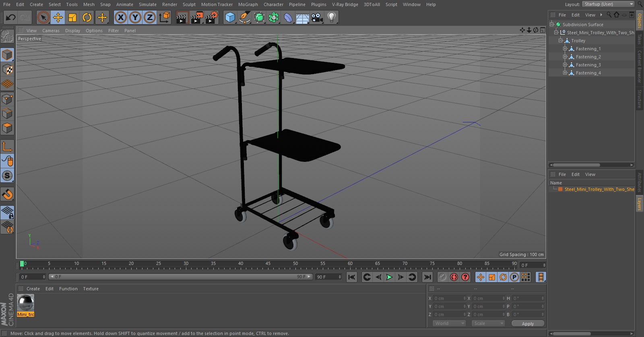Select the Mini_trc material thumbnail
Image resolution: width=644 pixels, height=337 pixels.
pos(25,303)
